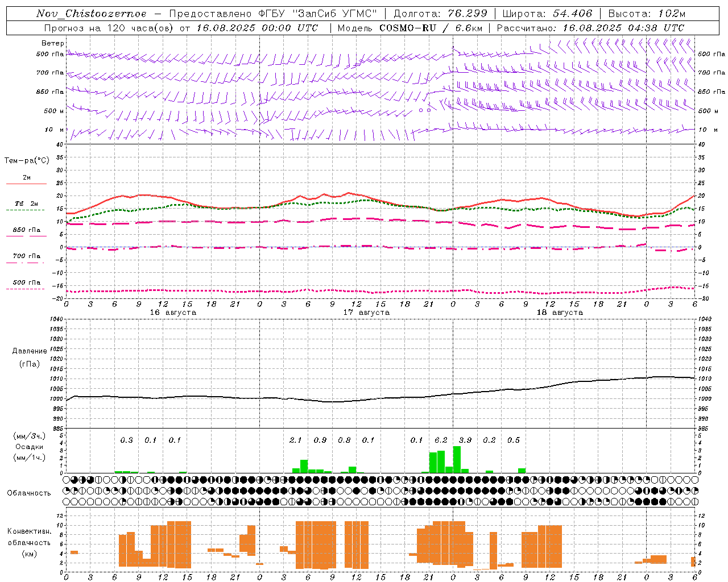Screen dimensions: 728x582
Task: Click the model resolution 6.6км
Action: click(x=469, y=28)
